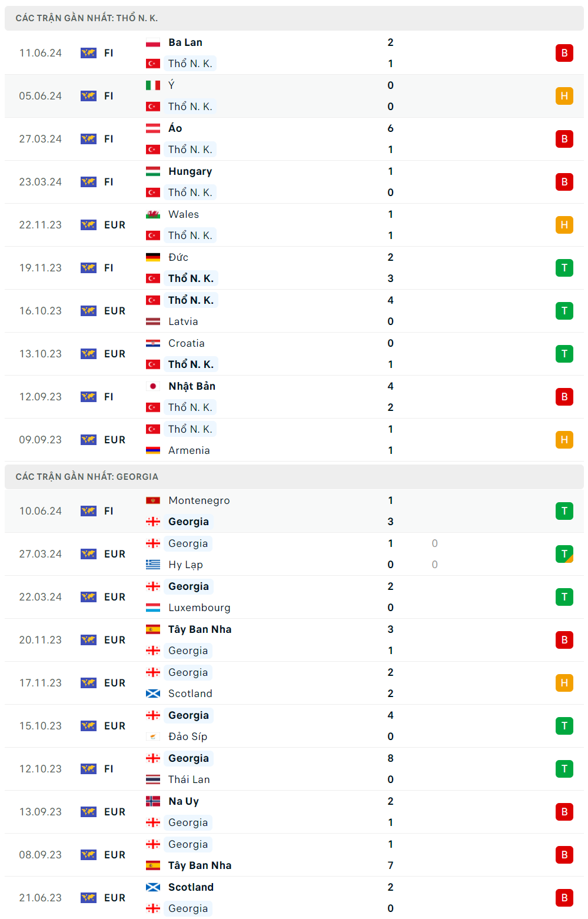This screenshot has width=588, height=919.
Task: Open the 12.10.23 Georgia vs Thái Lan match row
Action: pos(294,769)
